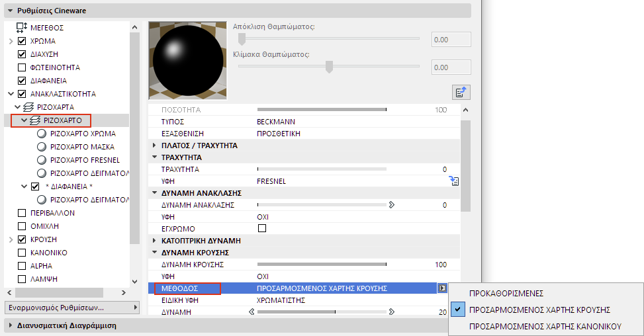Image resolution: width=644 pixels, height=336 pixels.
Task: Click the ΡΙΖΟΧΑΡΤΑ layers icon
Action: [28, 107]
